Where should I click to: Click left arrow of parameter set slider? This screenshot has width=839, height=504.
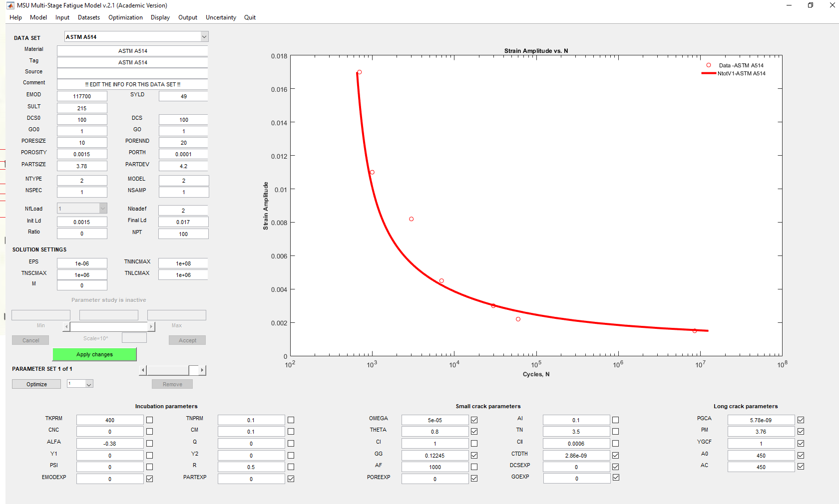pos(143,370)
